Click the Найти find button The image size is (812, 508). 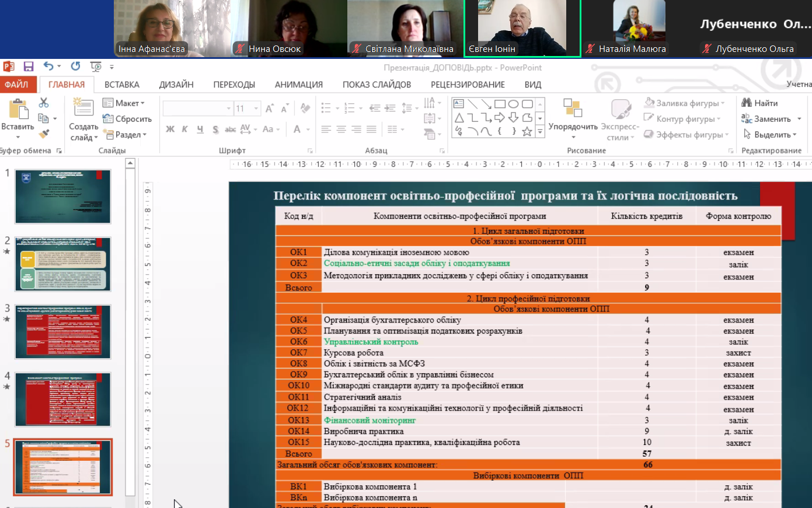tap(760, 103)
